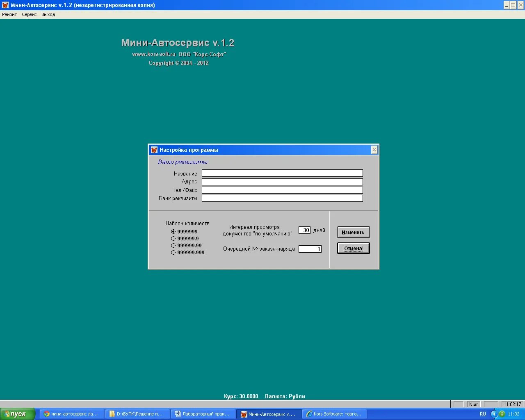
Task: Click the Выход menu item
Action: pyautogui.click(x=48, y=14)
